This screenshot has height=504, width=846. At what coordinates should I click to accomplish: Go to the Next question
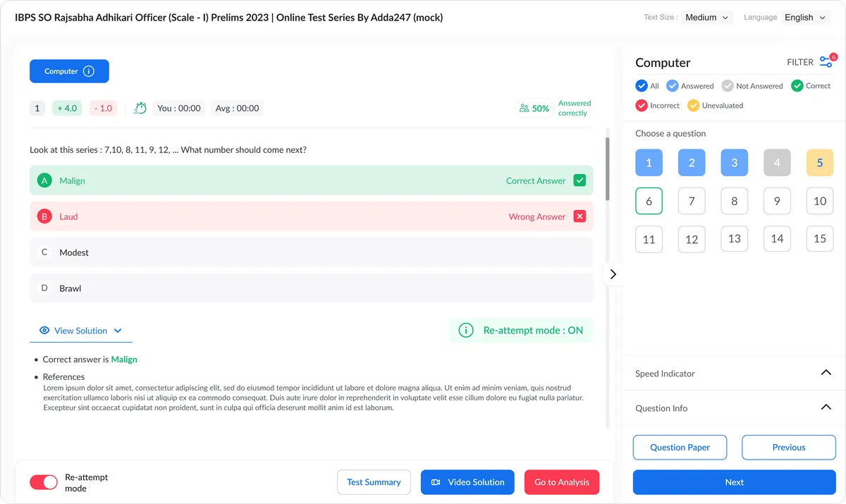click(734, 482)
